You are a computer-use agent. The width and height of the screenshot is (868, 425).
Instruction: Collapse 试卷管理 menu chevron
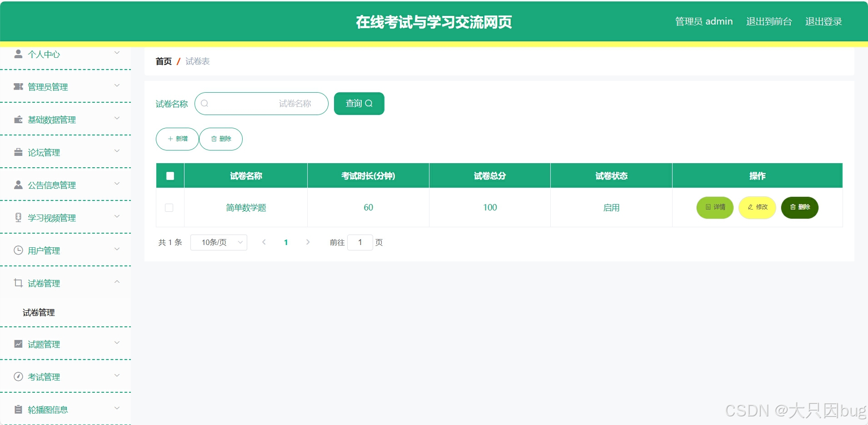coord(117,282)
